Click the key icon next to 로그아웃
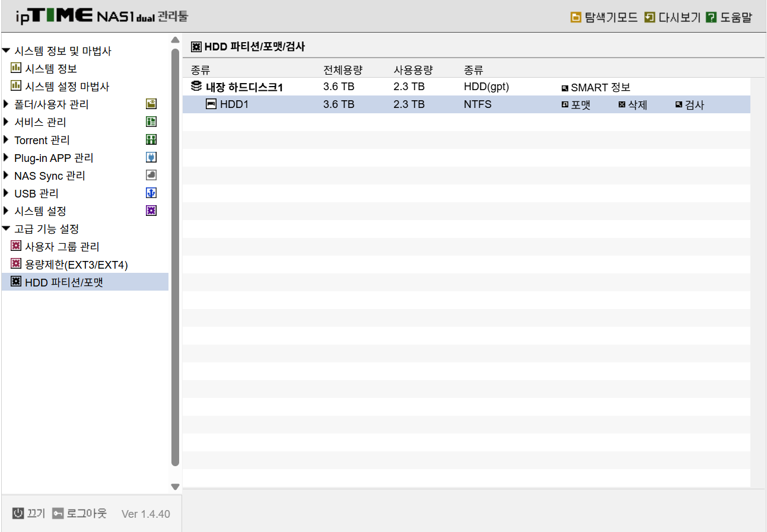Screen dimensions: 767x532 click(x=58, y=513)
